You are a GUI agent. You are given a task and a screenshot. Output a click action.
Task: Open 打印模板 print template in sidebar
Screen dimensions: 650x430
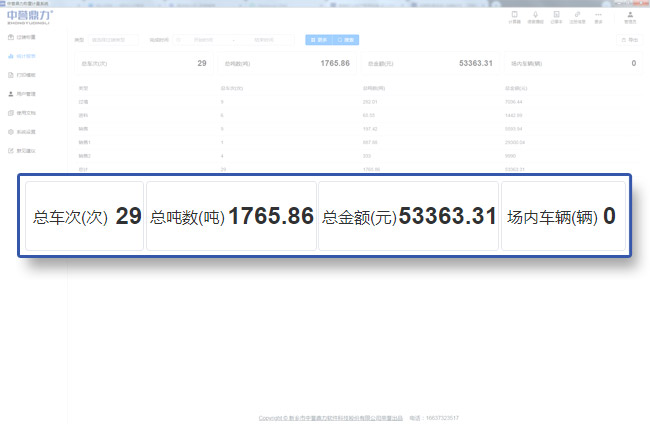tap(27, 74)
